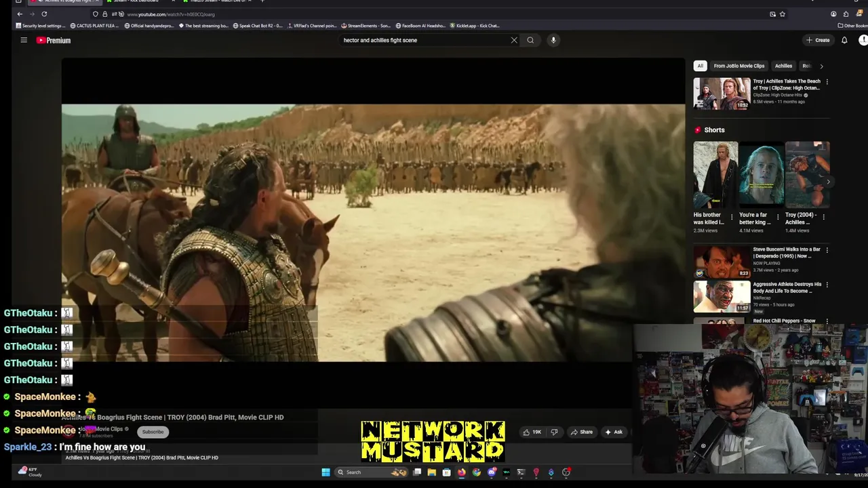Open options for far better king short
868x488 pixels.
778,217
